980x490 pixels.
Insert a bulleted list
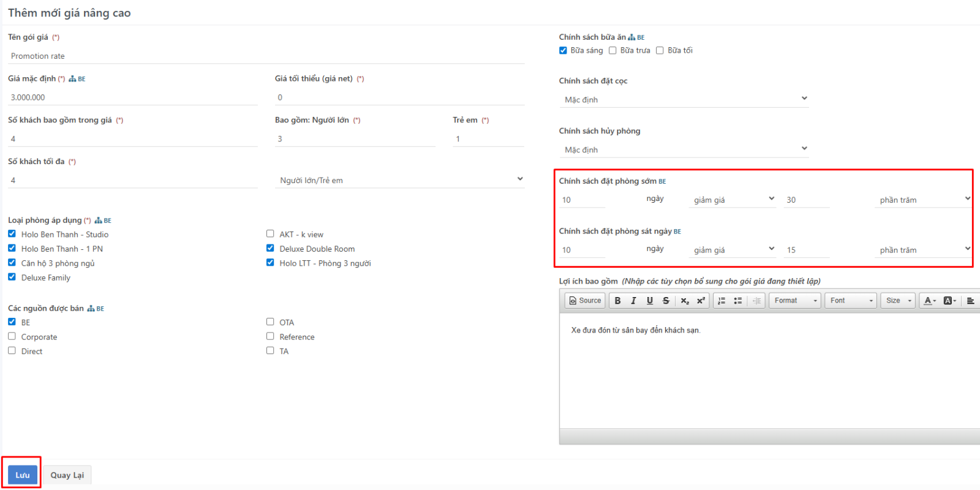pyautogui.click(x=738, y=301)
